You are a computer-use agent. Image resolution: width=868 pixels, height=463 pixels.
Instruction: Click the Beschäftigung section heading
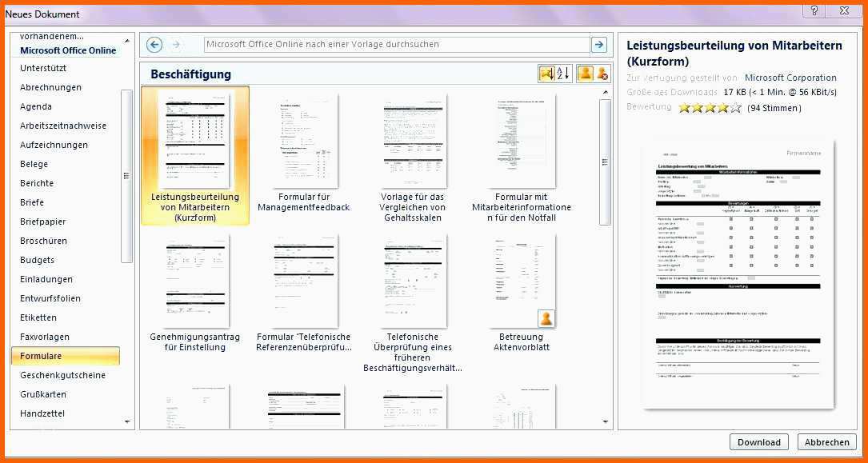191,74
